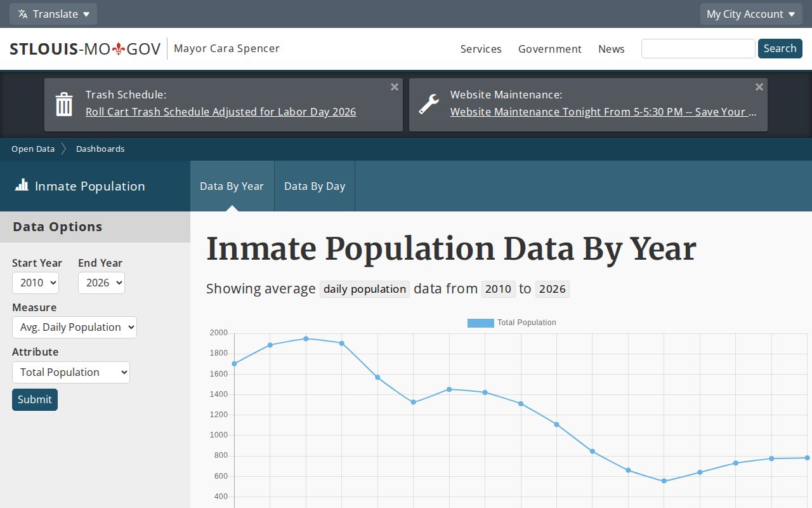The width and height of the screenshot is (812, 508).
Task: Click Mayor Cara Spencer link
Action: point(226,48)
